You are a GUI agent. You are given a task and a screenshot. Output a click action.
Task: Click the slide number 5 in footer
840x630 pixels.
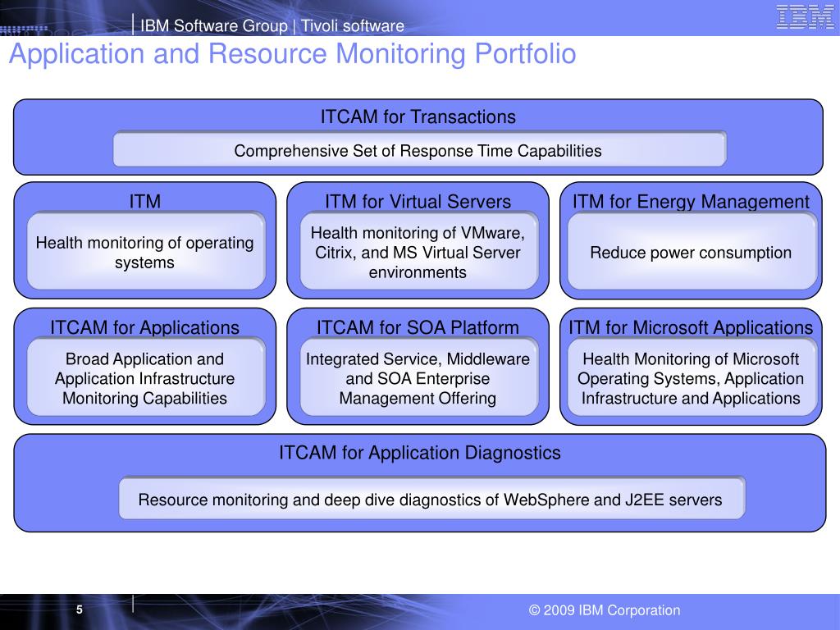[x=80, y=609]
